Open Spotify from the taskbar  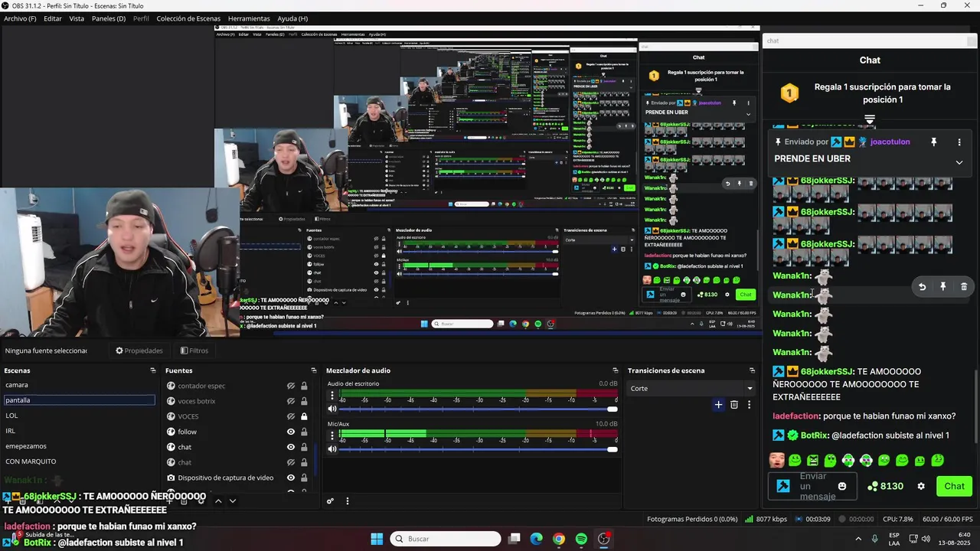pyautogui.click(x=581, y=539)
